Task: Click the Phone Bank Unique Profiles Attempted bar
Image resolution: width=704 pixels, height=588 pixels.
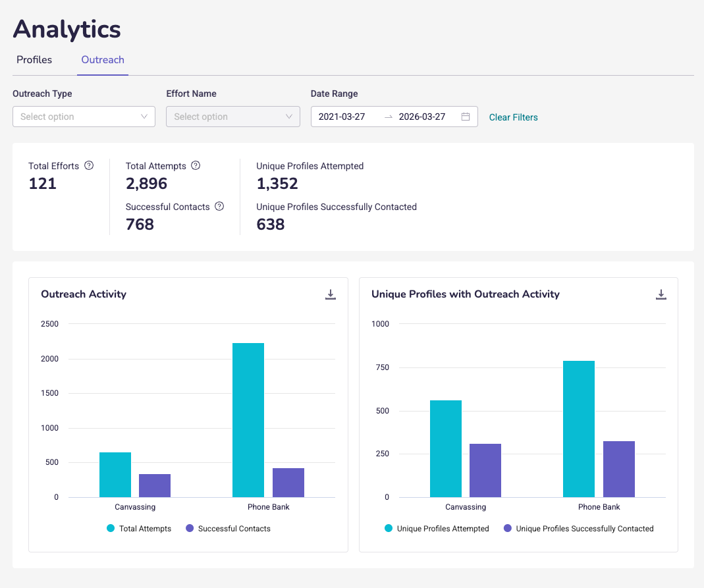Action: click(x=579, y=429)
